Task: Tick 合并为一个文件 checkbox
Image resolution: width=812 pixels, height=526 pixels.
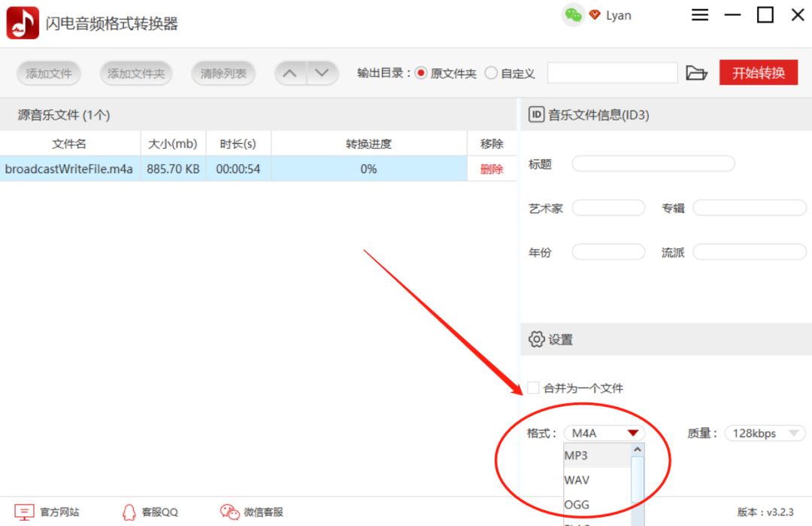Action: 533,388
